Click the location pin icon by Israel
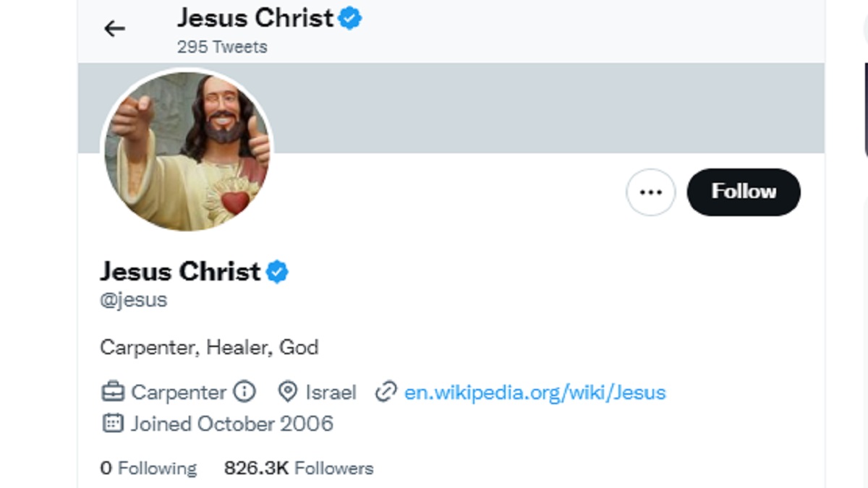Viewport: 868px width, 488px height. point(288,393)
